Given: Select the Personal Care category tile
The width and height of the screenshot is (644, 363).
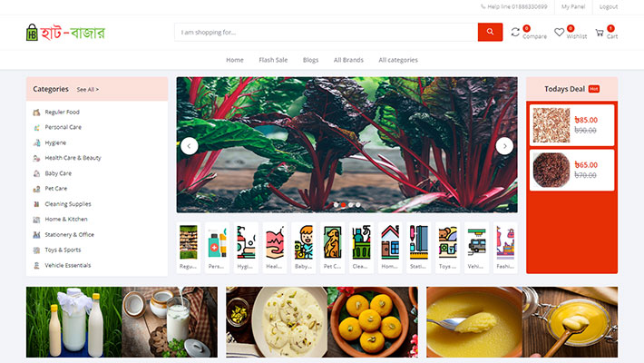Looking at the screenshot, I should (x=217, y=248).
